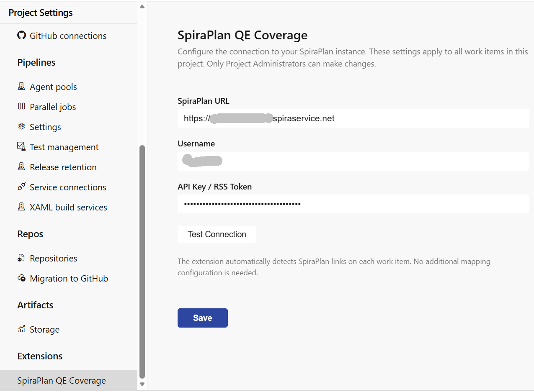Click the GitHub octocat icon
The height and width of the screenshot is (392, 534).
pyautogui.click(x=21, y=35)
